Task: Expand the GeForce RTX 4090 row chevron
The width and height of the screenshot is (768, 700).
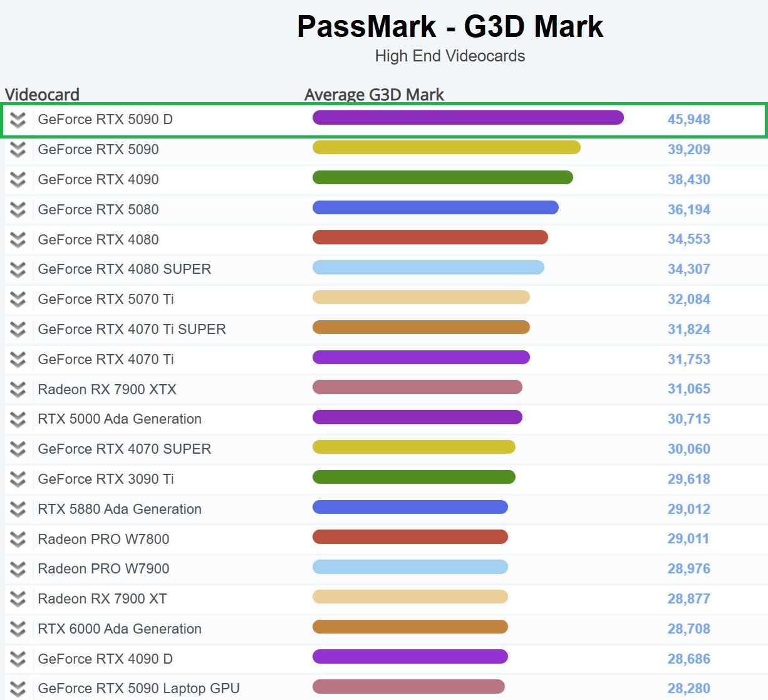Action: tap(18, 180)
